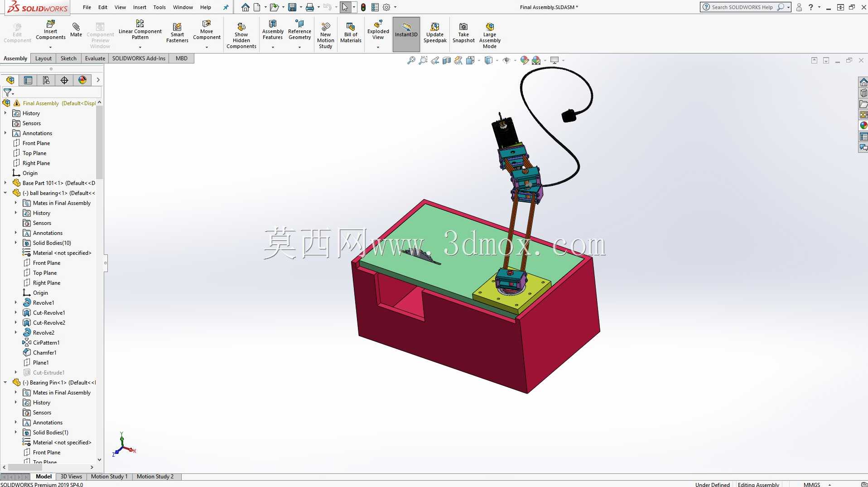Expand the Revolve1 feature
The height and width of the screenshot is (487, 868).
[16, 303]
